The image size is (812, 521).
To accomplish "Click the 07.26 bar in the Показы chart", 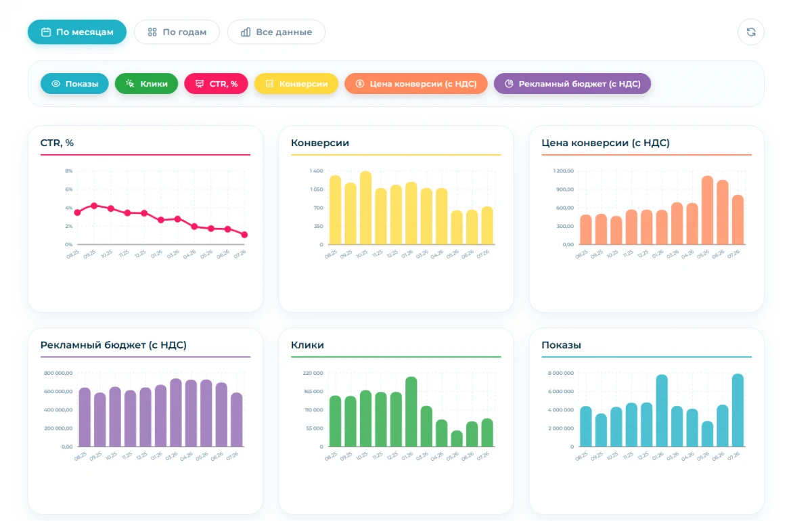I will (x=738, y=410).
